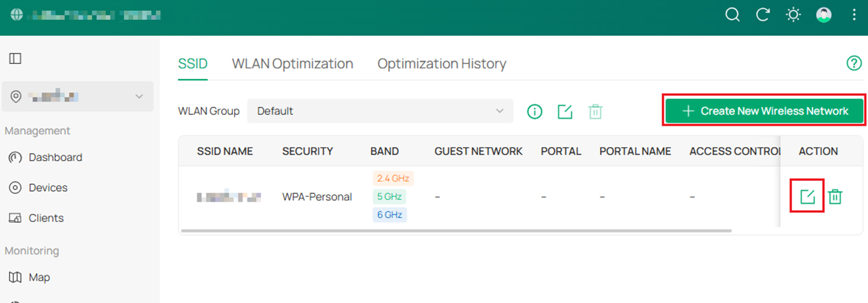
Task: Edit the WLAN group icon
Action: pos(565,111)
